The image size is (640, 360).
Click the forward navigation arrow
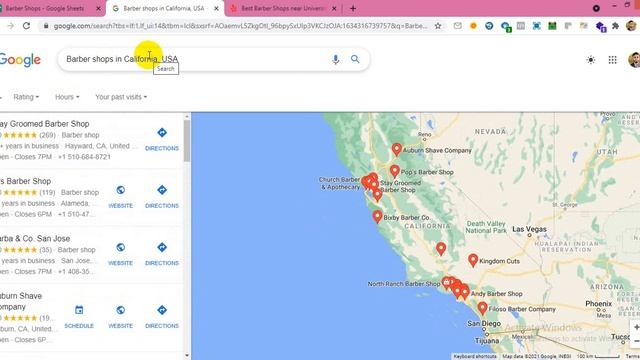pos(11,26)
